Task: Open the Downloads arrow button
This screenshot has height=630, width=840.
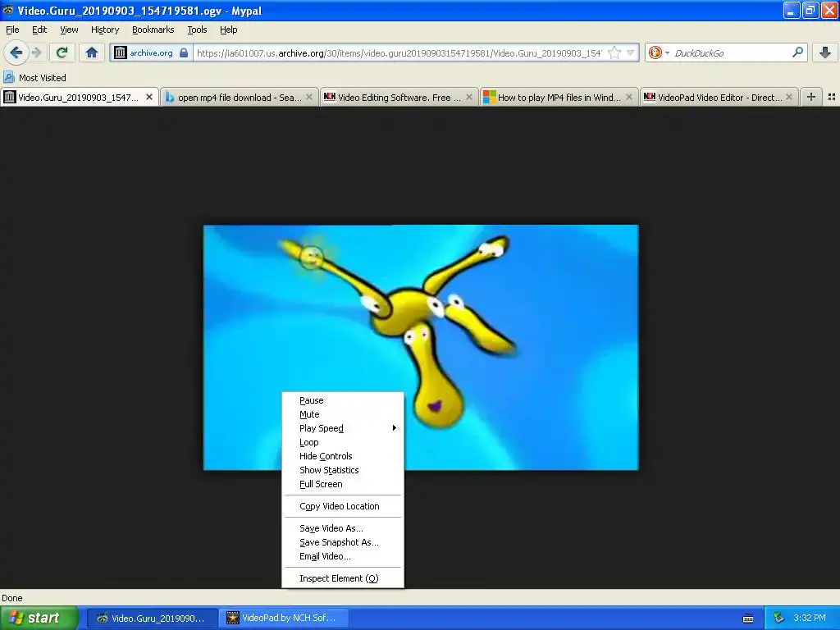Action: pos(825,52)
